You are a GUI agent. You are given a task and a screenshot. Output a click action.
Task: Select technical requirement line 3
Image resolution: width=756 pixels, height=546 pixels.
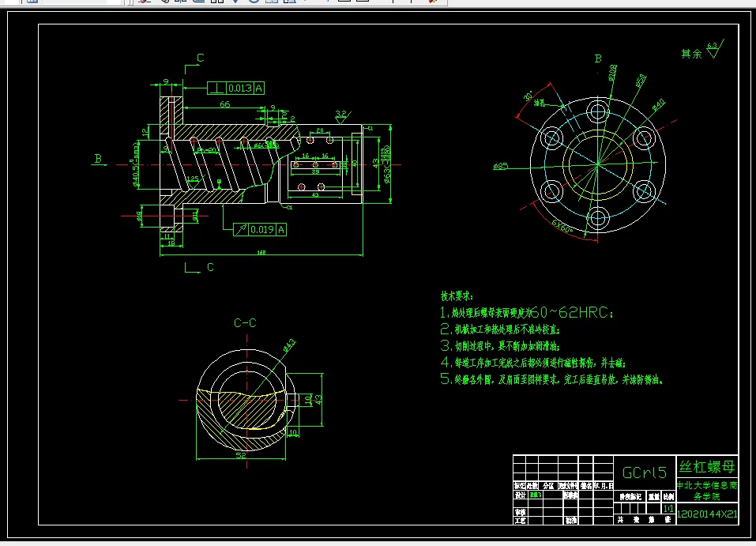[x=500, y=346]
